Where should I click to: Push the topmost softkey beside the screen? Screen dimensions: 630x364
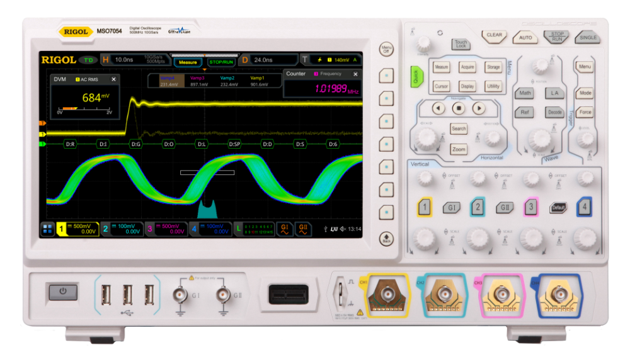click(x=386, y=75)
